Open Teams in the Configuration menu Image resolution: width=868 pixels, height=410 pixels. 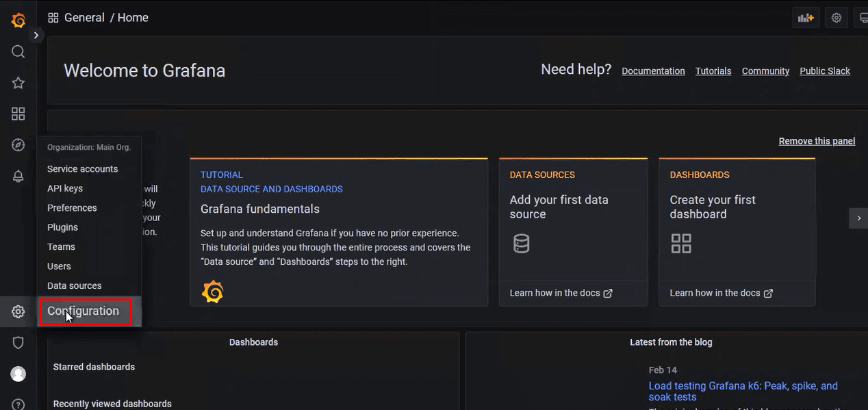click(61, 246)
